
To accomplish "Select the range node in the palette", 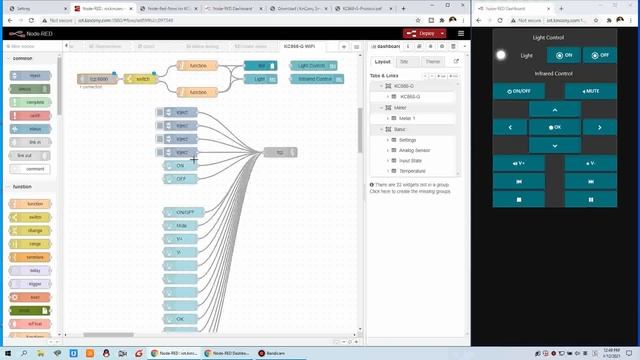I will tap(30, 244).
